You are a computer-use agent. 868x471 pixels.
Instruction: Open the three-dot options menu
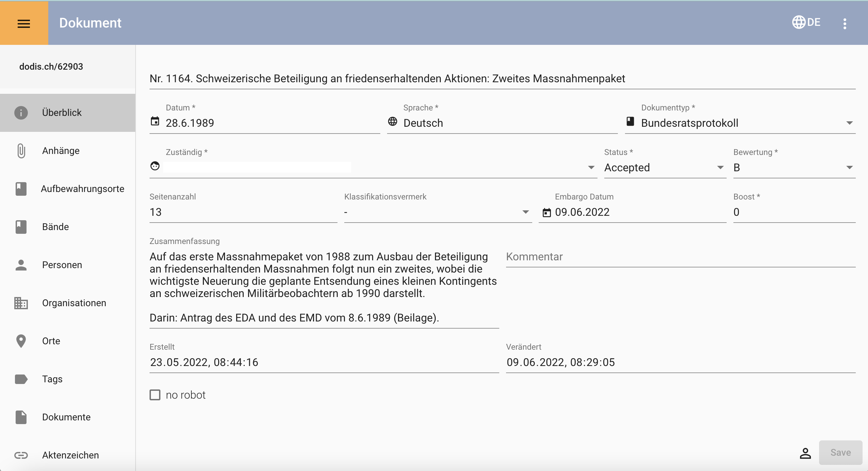(x=845, y=23)
